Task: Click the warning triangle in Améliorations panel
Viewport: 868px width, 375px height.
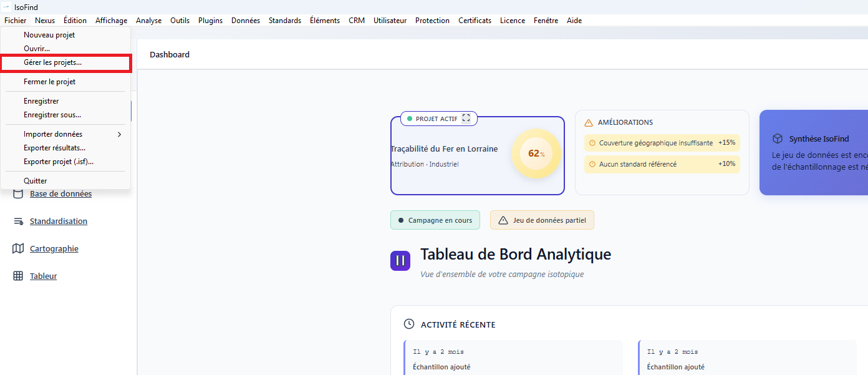Action: (589, 122)
